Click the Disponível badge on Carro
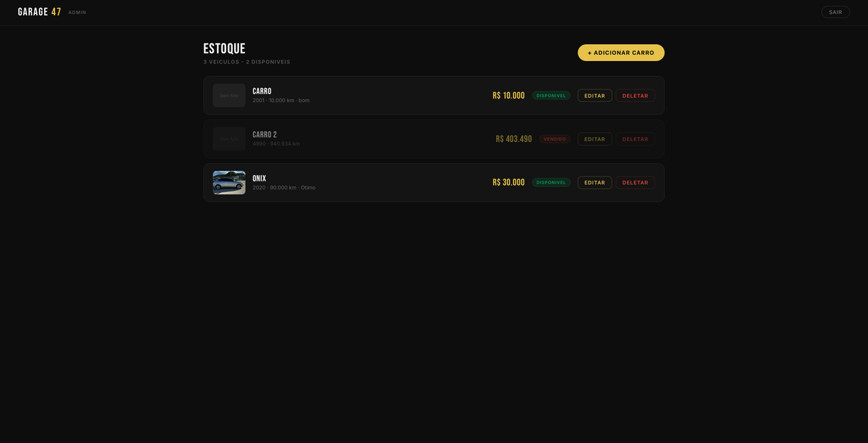The image size is (868, 443). [x=551, y=96]
